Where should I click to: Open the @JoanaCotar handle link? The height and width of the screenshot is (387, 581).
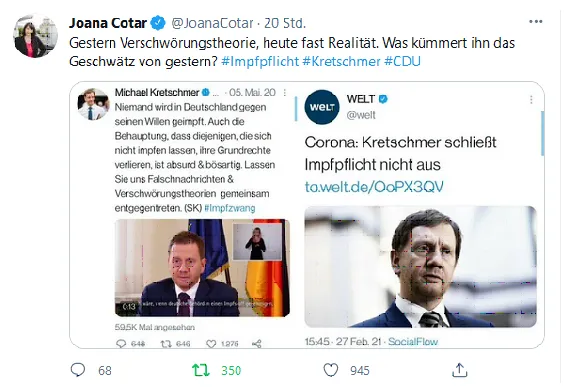tap(212, 23)
